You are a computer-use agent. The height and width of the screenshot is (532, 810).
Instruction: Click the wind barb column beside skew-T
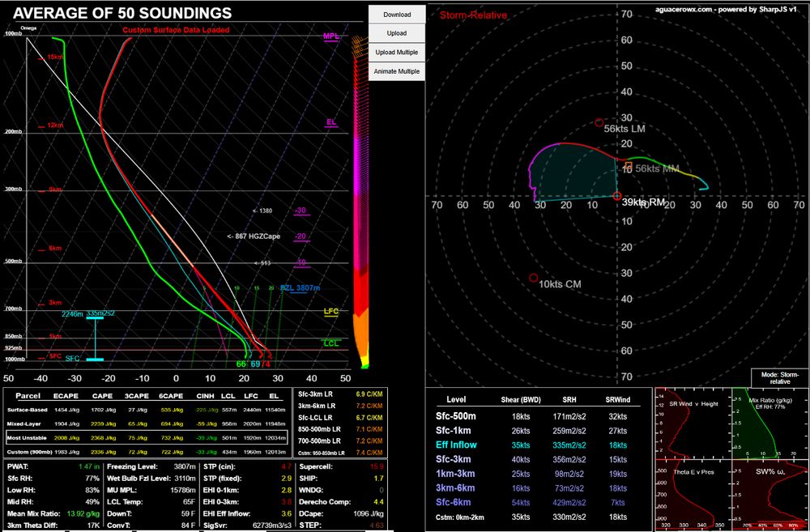[360, 202]
